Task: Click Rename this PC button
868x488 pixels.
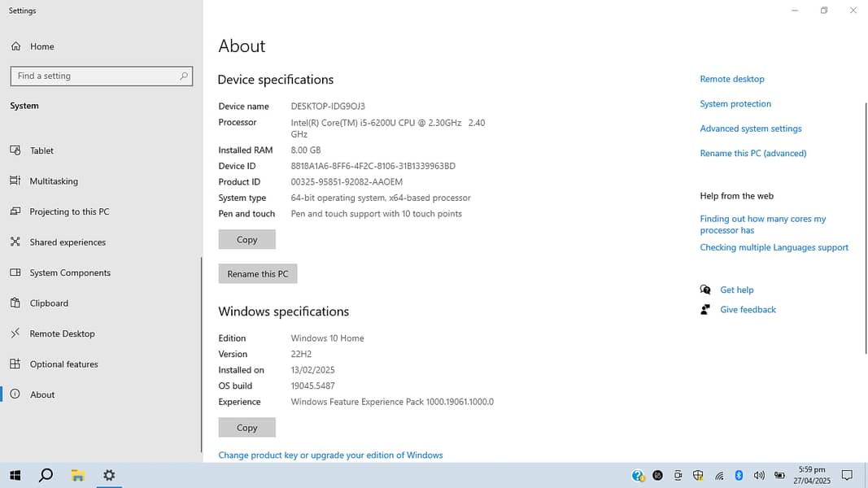Action: 258,274
